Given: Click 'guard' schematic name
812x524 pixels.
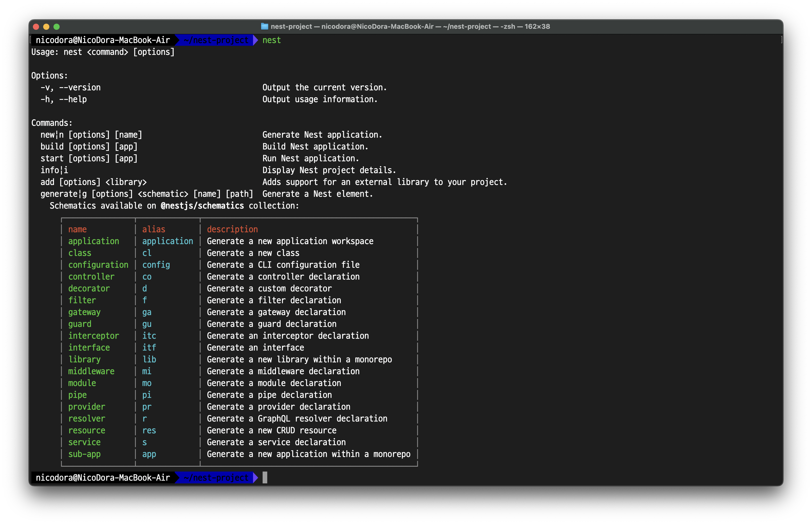Looking at the screenshot, I should pos(80,324).
